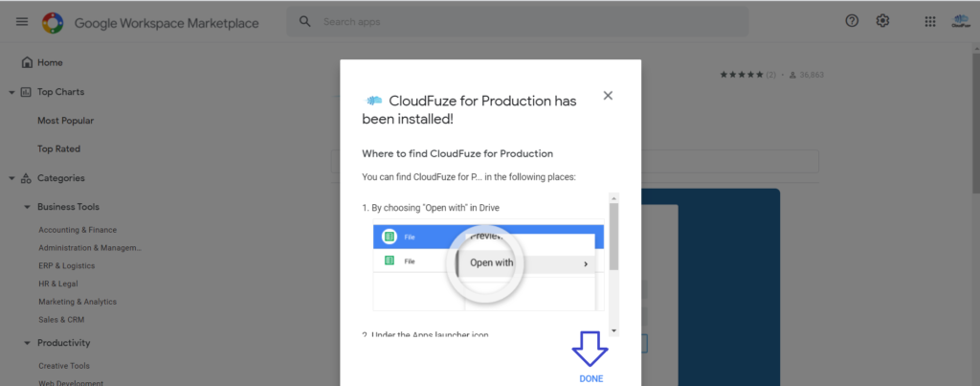The height and width of the screenshot is (386, 980).
Task: Click the Categories shapes icon
Action: coord(26,178)
